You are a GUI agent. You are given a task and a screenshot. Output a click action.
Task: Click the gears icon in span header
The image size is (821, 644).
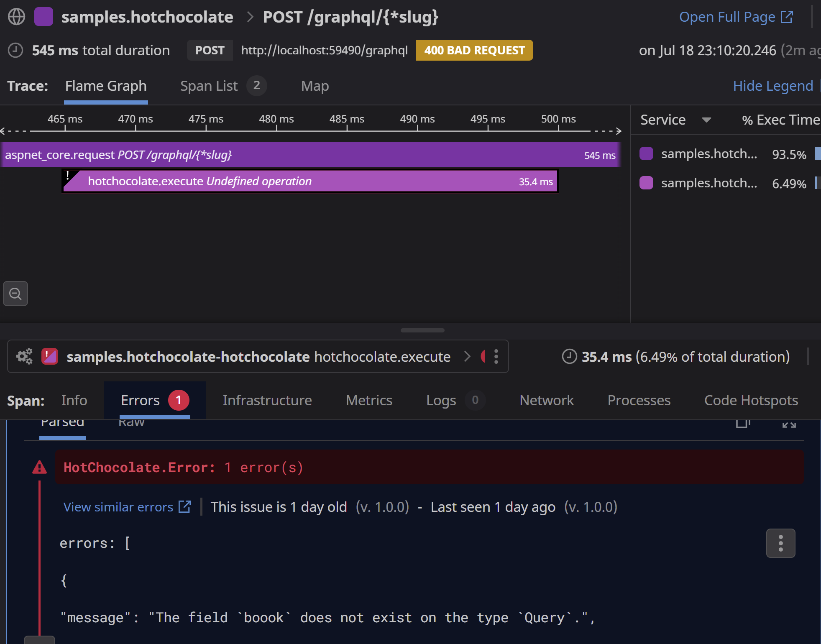pos(24,356)
